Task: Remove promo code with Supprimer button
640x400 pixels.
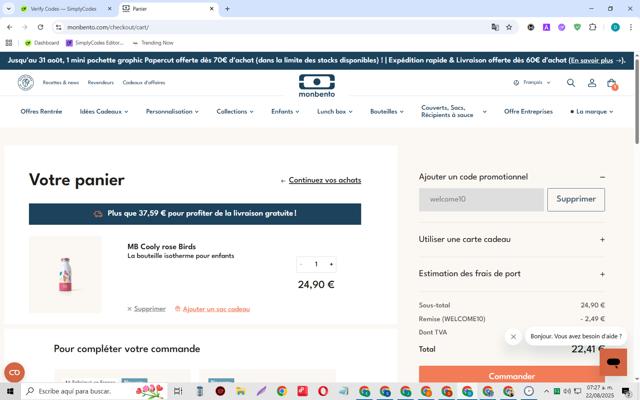Action: 576,200
